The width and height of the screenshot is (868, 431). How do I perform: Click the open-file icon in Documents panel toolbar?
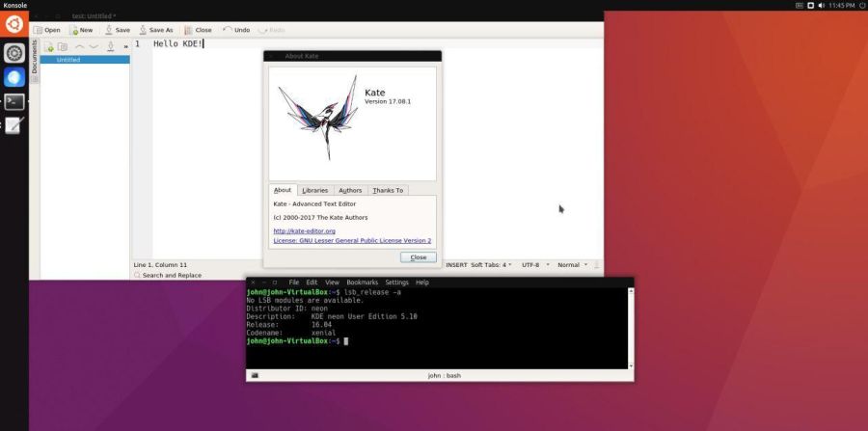click(63, 47)
